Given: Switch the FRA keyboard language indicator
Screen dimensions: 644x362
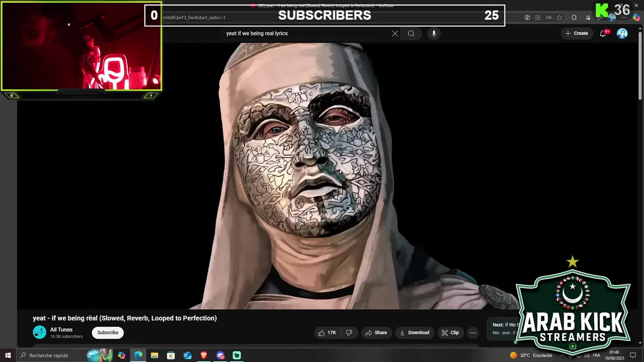Looking at the screenshot, I should [597, 355].
